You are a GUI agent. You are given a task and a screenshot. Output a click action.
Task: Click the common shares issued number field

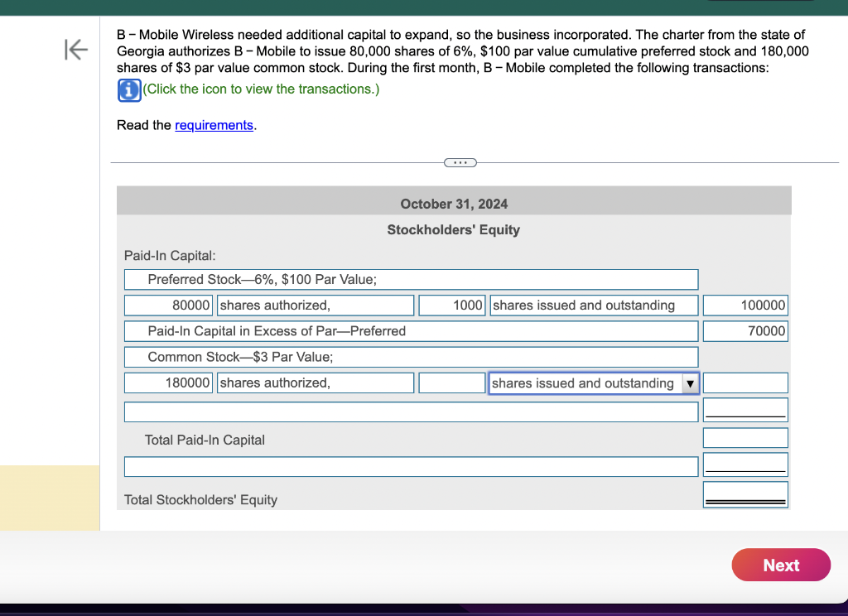[x=452, y=383]
